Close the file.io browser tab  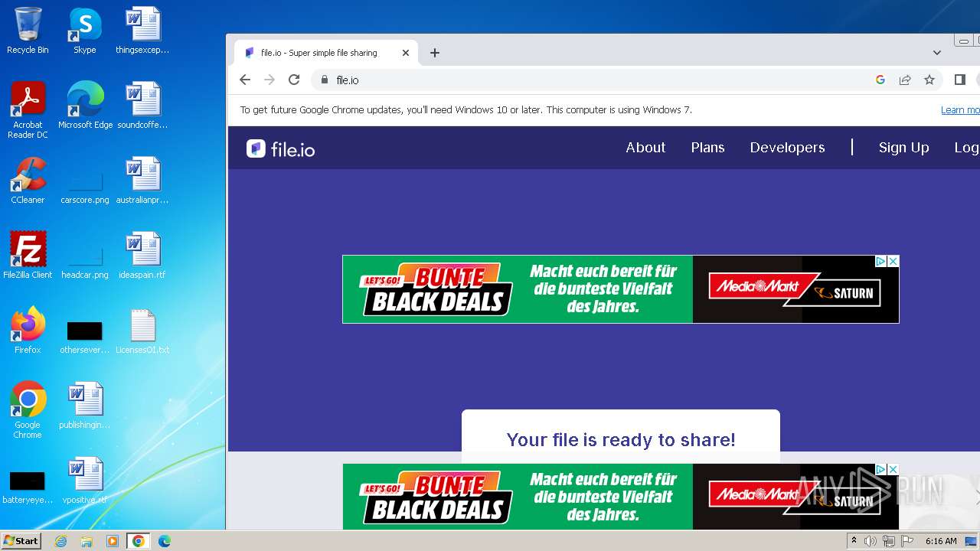tap(406, 53)
